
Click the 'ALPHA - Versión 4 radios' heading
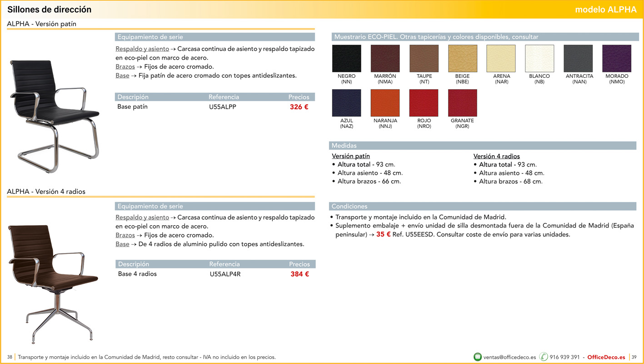(x=46, y=192)
